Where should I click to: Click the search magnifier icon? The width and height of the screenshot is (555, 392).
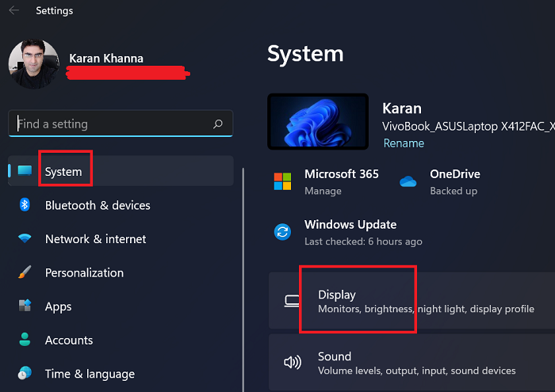pyautogui.click(x=218, y=124)
